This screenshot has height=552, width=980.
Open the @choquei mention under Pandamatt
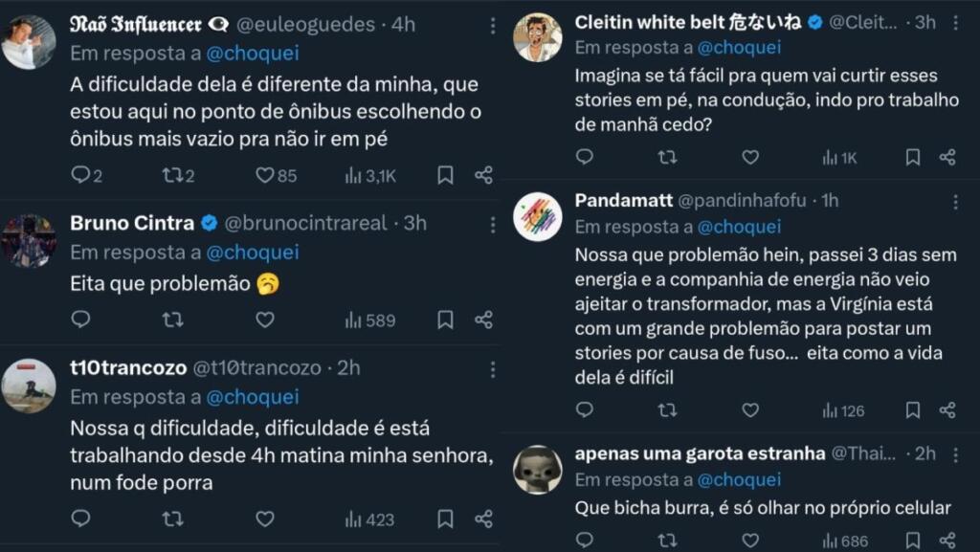pyautogui.click(x=739, y=227)
